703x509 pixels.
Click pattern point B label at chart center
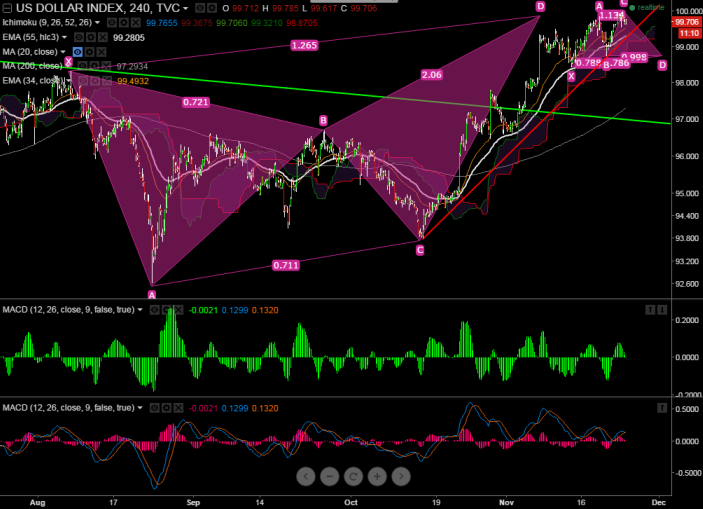coord(323,121)
